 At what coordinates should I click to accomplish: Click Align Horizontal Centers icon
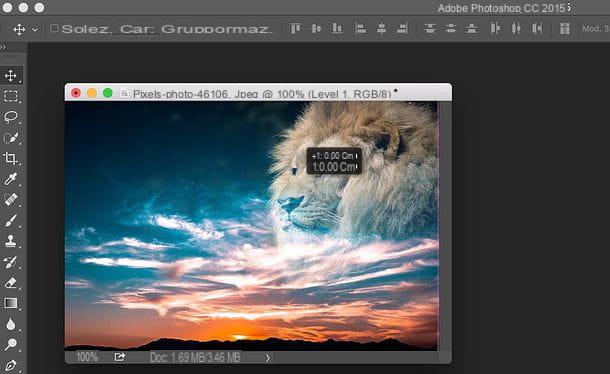tap(381, 28)
